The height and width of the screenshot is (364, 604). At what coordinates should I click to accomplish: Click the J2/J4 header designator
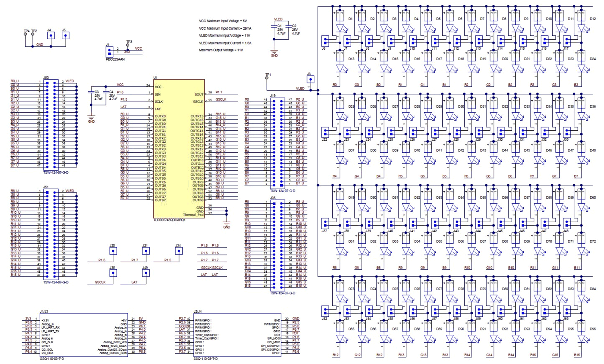[x=197, y=311]
